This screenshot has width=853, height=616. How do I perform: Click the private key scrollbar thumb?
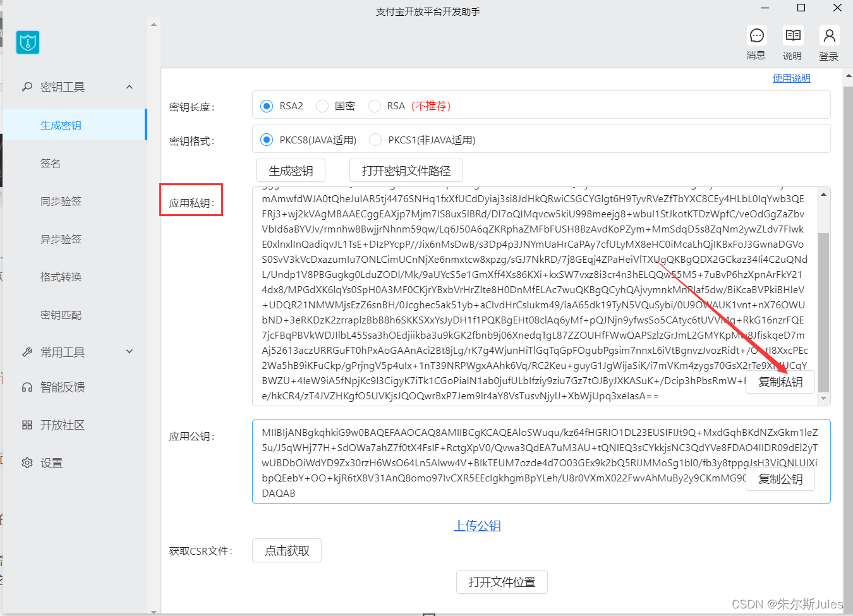pos(823,313)
